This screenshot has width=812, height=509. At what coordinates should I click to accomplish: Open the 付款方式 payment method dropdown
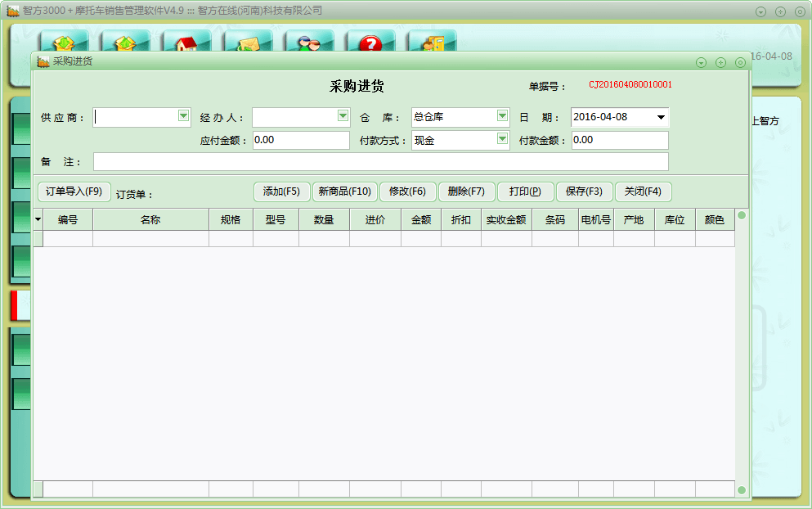tap(502, 140)
